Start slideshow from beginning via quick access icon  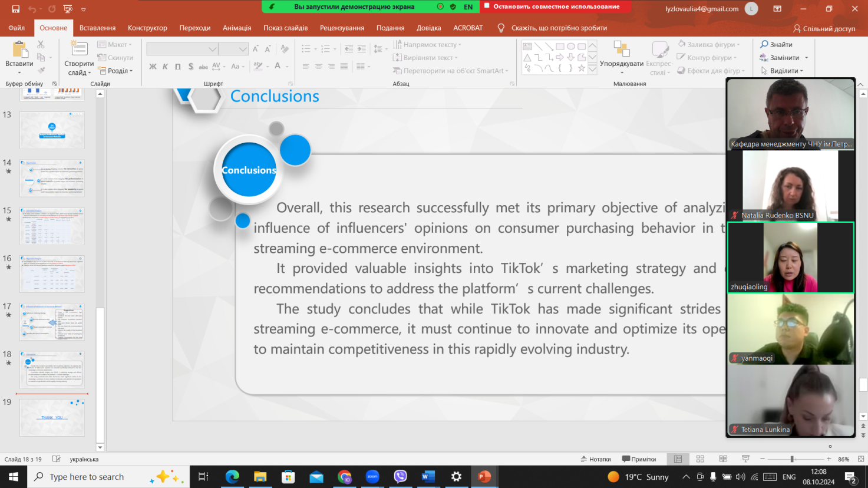[68, 9]
